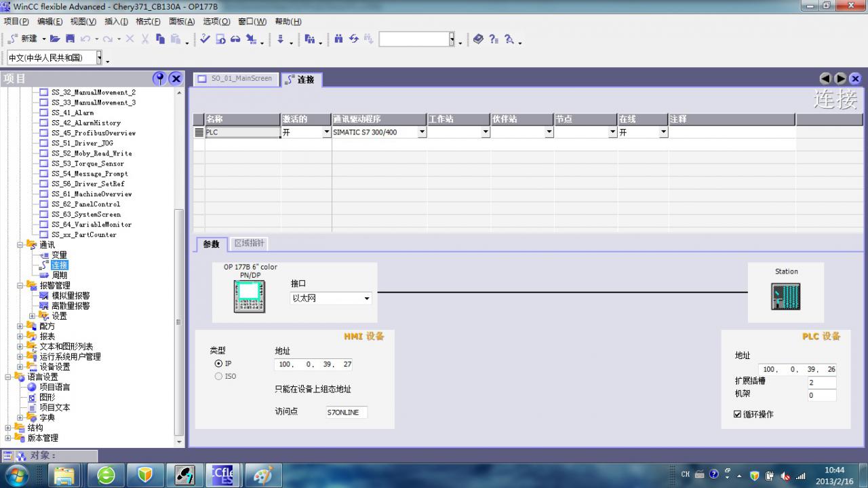The image size is (868, 488).
Task: Open the 接口 interface 以太网 dropdown
Action: point(367,299)
